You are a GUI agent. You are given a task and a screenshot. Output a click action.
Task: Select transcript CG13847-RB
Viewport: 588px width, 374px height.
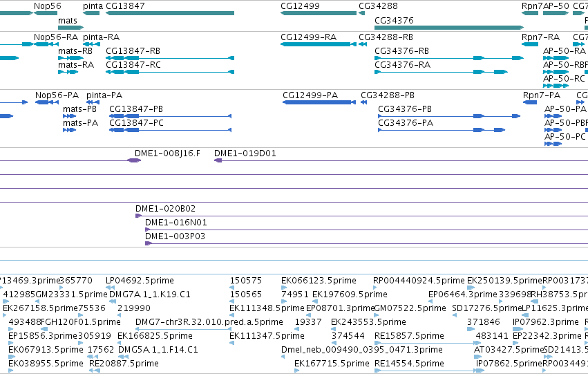133,51
